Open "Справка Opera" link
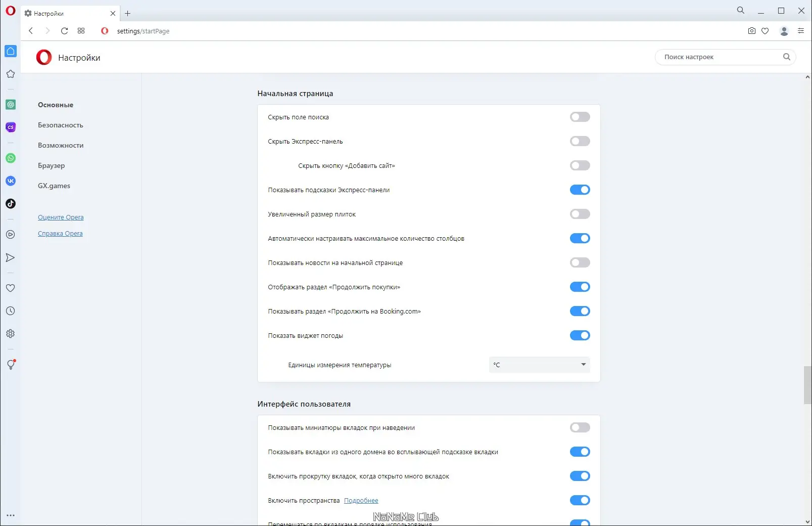 [60, 234]
